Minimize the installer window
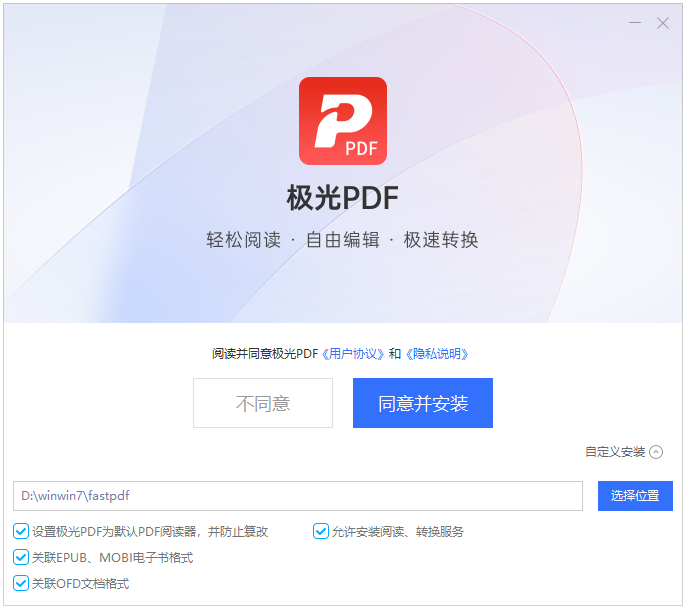 (x=634, y=22)
